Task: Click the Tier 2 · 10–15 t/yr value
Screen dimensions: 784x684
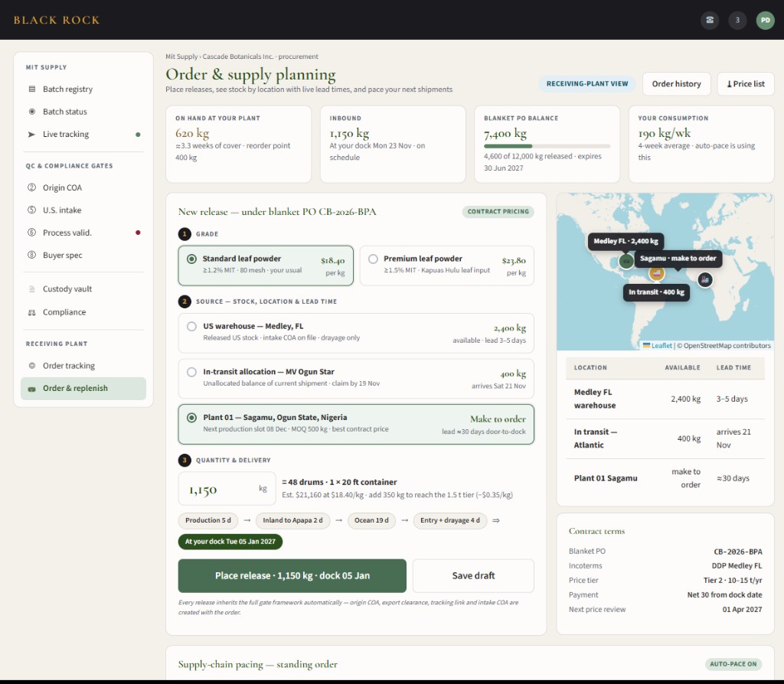Action: 733,581
